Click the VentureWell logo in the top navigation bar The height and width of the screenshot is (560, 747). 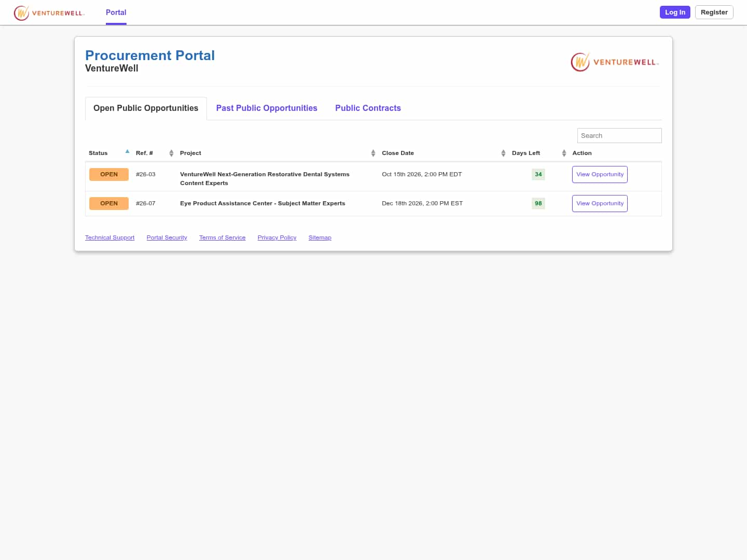point(49,12)
